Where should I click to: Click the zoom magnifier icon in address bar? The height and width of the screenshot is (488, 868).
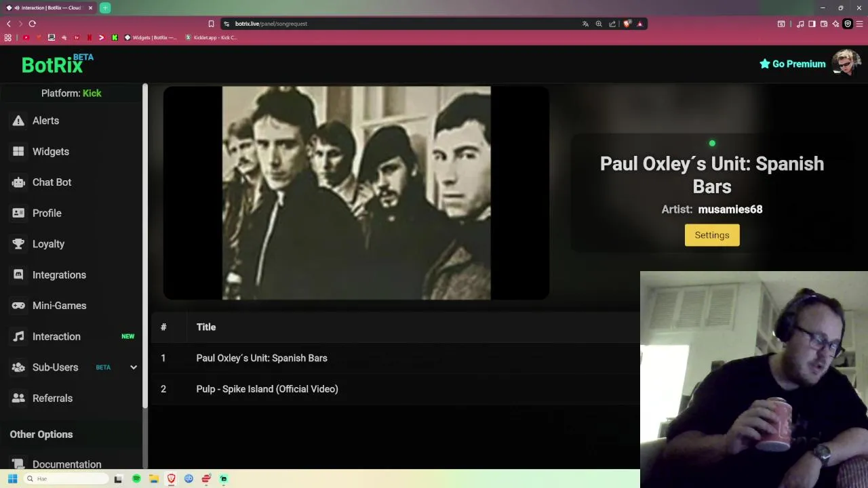click(x=599, y=24)
